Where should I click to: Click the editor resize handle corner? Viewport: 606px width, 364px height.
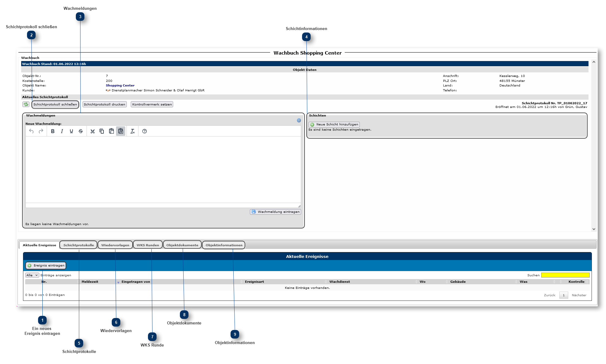pyautogui.click(x=299, y=206)
